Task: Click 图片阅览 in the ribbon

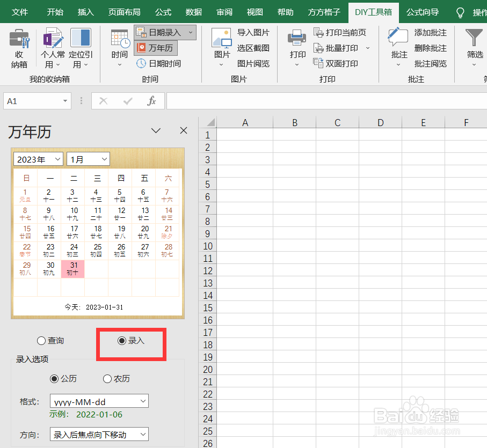Action: click(x=253, y=63)
